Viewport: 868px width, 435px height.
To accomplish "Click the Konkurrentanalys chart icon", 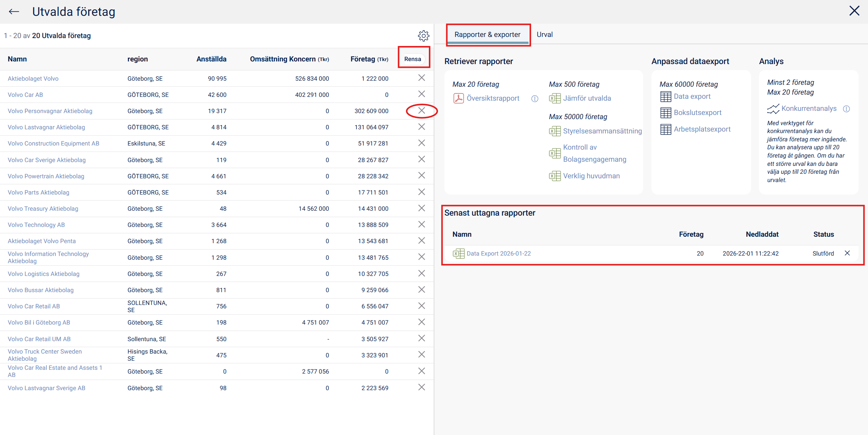I will click(773, 109).
